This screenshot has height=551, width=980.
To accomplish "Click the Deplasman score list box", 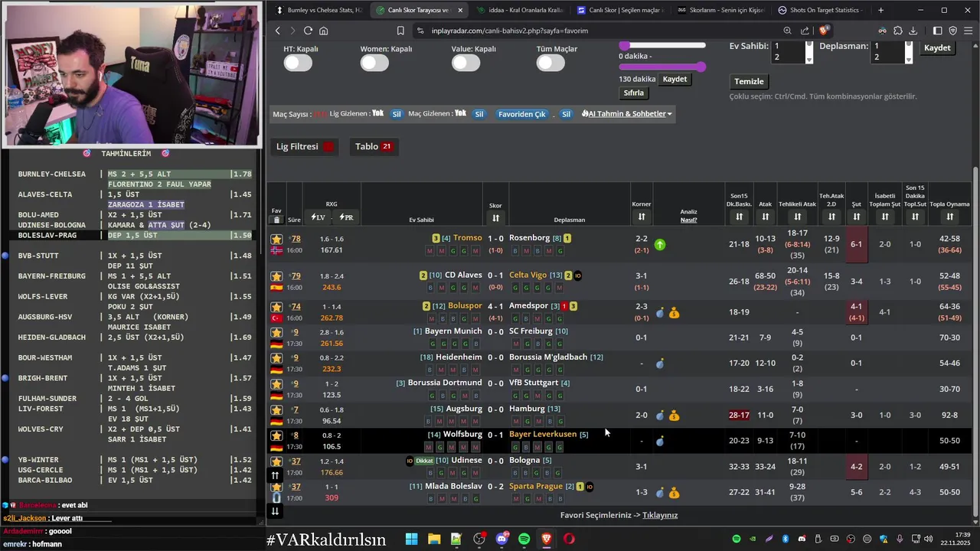I will click(893, 52).
